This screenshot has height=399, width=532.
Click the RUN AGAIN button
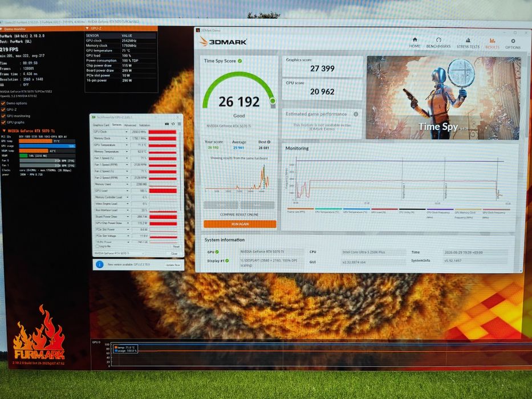coord(240,224)
